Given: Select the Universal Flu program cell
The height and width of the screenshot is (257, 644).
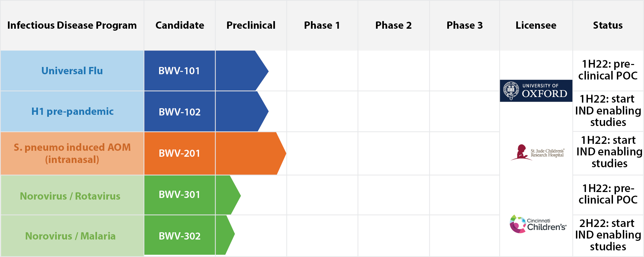Looking at the screenshot, I should pos(72,71).
